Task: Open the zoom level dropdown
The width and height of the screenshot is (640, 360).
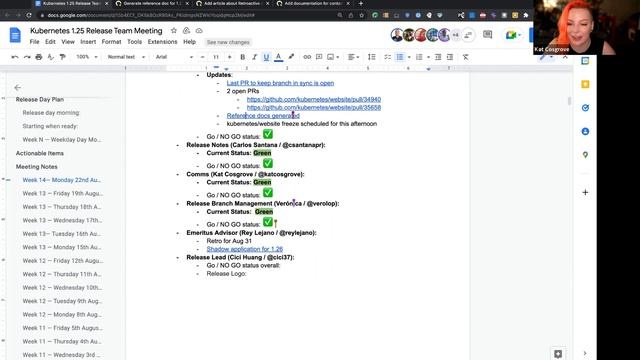Action: tap(87, 57)
